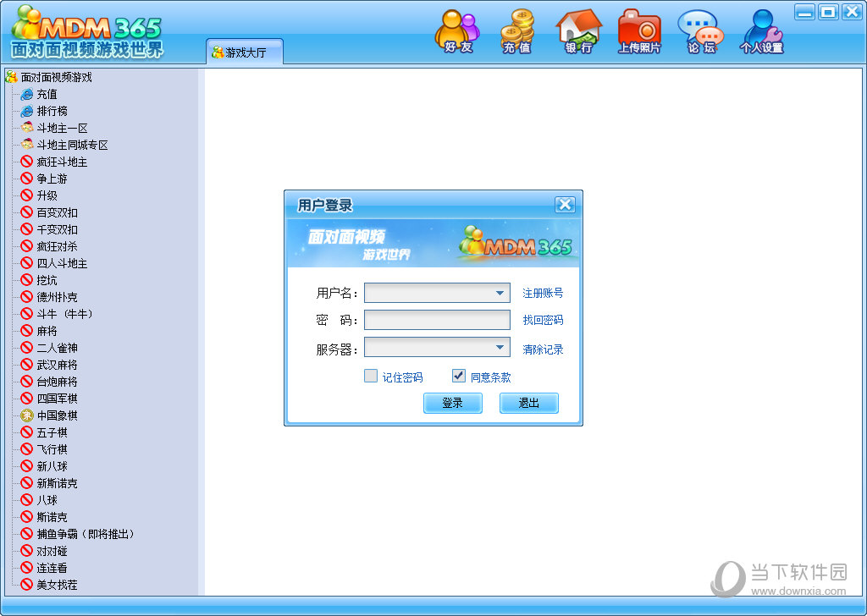The image size is (867, 616).
Task: Click disabled icon beside 四人斗地主
Action: click(27, 263)
